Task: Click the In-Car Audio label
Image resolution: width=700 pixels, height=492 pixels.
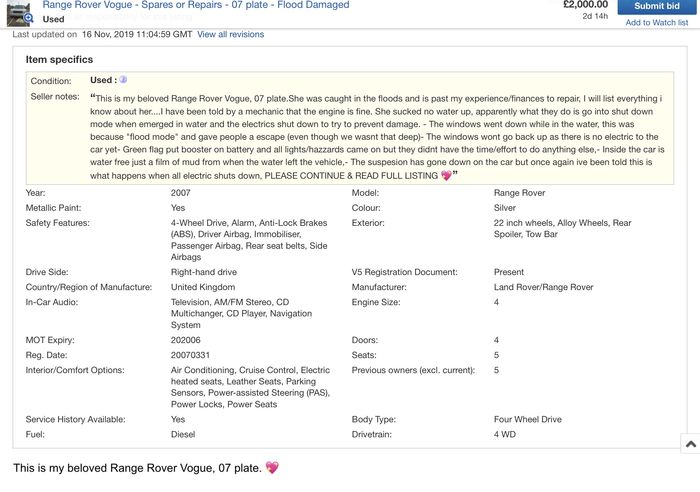Action: click(x=52, y=302)
